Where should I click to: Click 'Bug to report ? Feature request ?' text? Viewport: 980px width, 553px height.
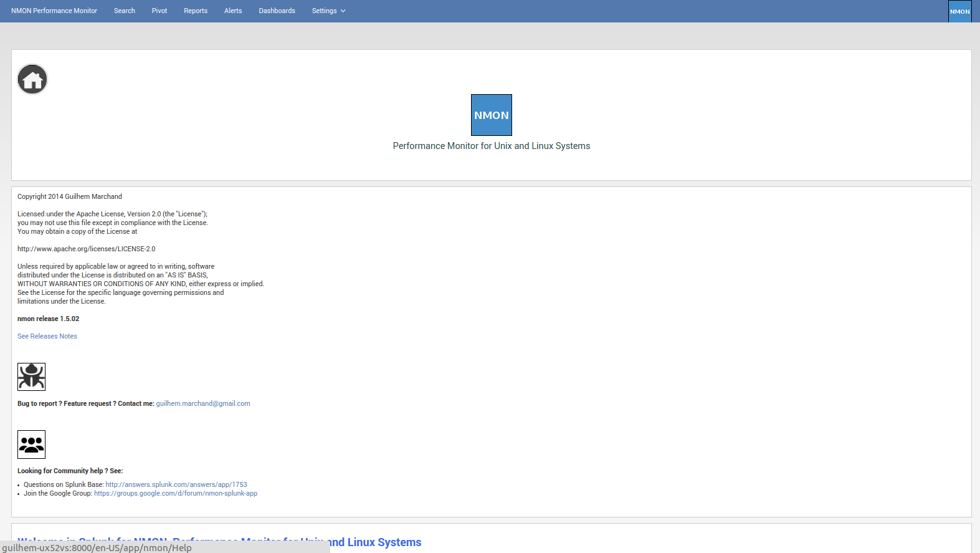[x=67, y=403]
